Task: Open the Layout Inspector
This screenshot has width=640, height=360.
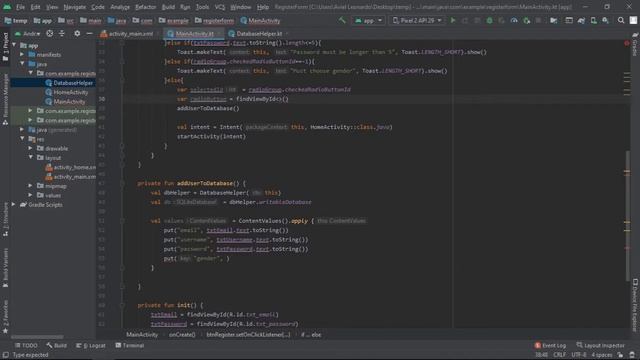Action: [600, 345]
